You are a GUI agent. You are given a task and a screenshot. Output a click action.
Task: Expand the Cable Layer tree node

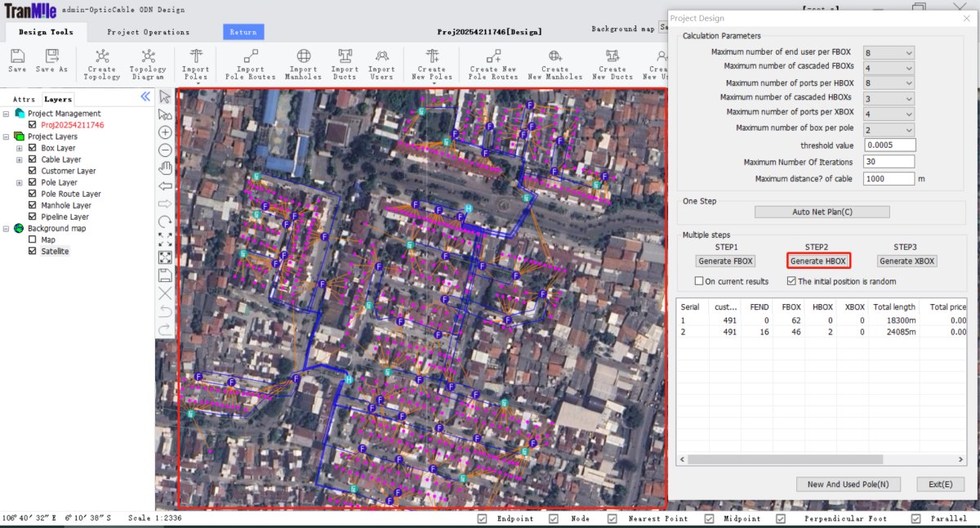point(20,159)
